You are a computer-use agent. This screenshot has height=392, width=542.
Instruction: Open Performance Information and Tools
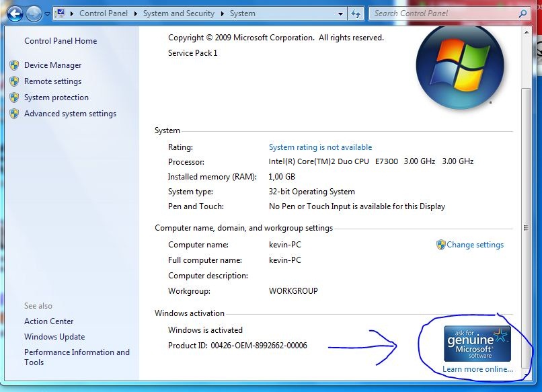(x=77, y=357)
